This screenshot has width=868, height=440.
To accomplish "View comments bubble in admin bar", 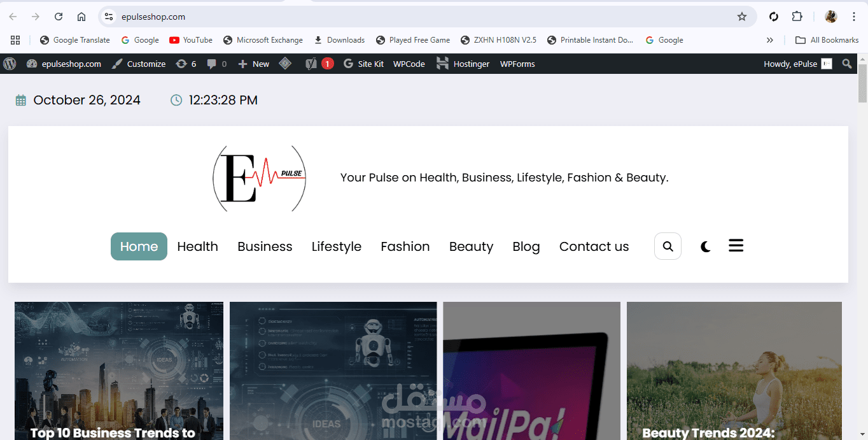I will pos(216,64).
